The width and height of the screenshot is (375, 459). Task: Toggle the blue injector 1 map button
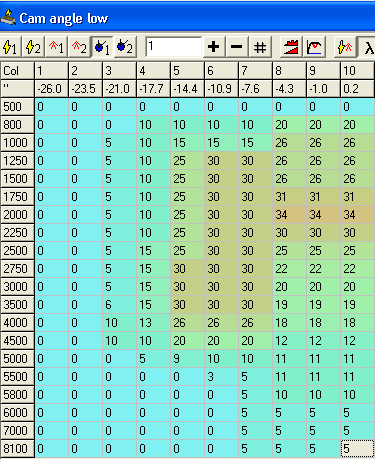[102, 47]
